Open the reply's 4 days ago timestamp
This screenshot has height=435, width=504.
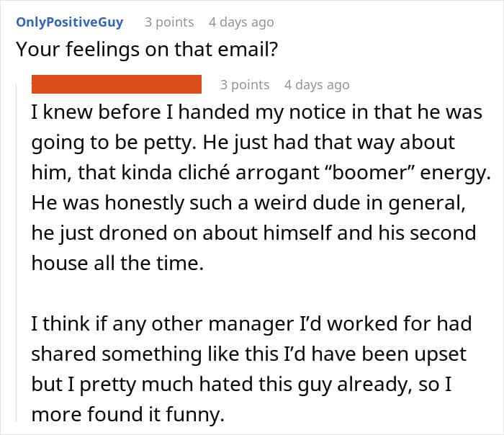pos(317,85)
